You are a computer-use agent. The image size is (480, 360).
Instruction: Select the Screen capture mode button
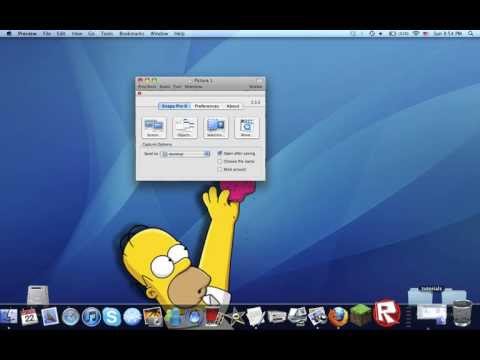coord(154,127)
